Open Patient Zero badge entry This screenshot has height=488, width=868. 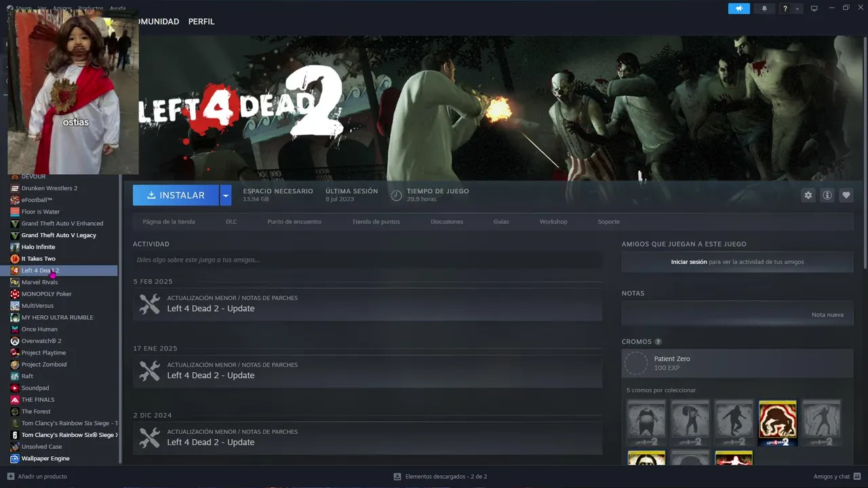(x=737, y=363)
